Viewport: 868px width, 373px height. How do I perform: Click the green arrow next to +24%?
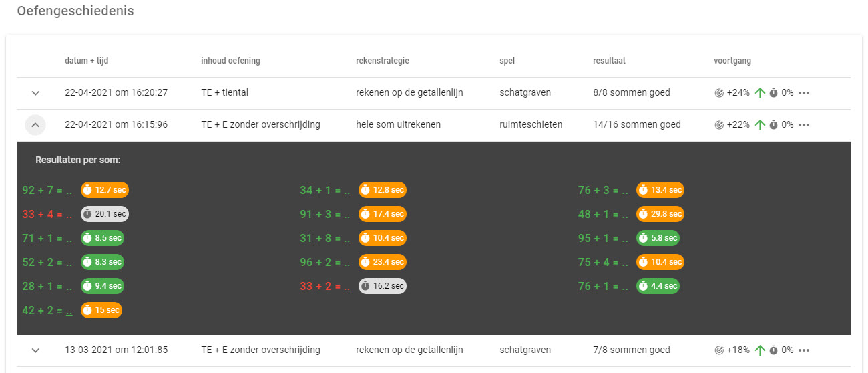[x=759, y=93]
